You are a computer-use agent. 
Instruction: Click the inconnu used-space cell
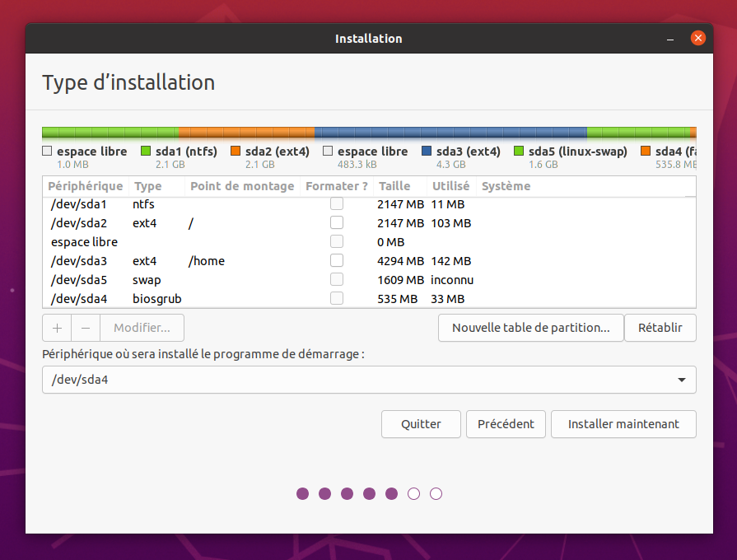452,280
